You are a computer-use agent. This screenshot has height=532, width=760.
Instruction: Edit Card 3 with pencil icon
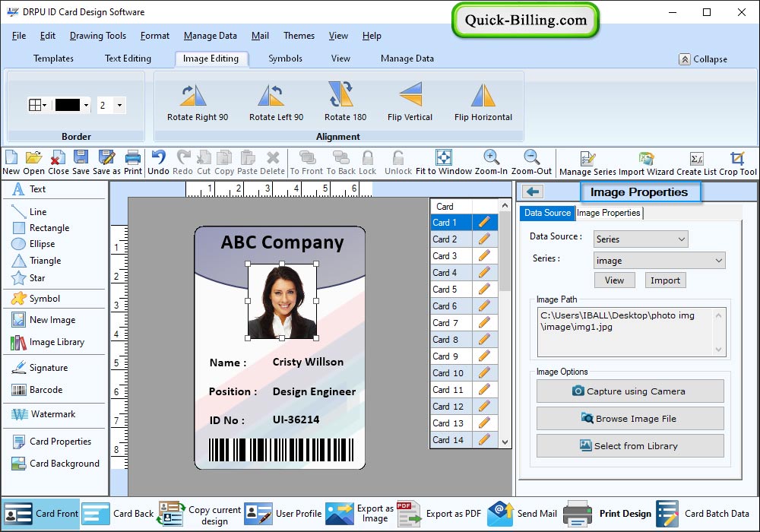point(483,256)
